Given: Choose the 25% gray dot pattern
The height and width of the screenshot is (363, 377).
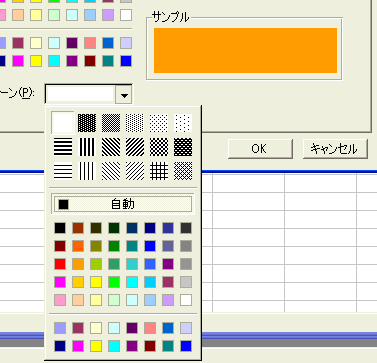Looking at the screenshot, I should 135,123.
